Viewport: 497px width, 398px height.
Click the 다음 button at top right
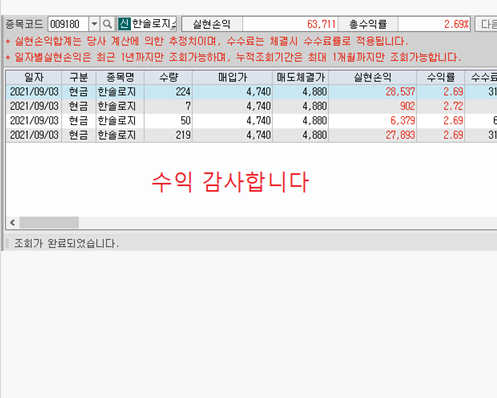pyautogui.click(x=486, y=24)
